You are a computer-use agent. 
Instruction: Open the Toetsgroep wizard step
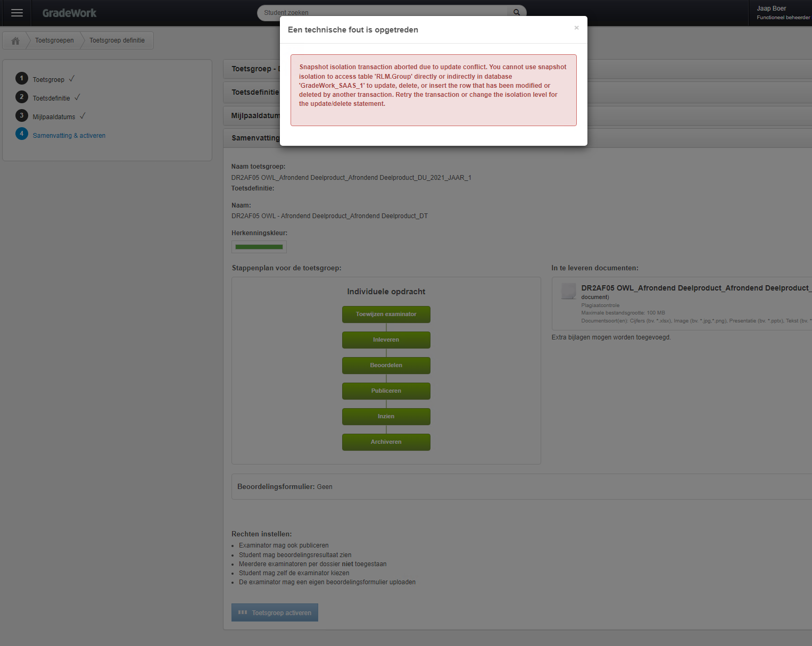tap(48, 80)
